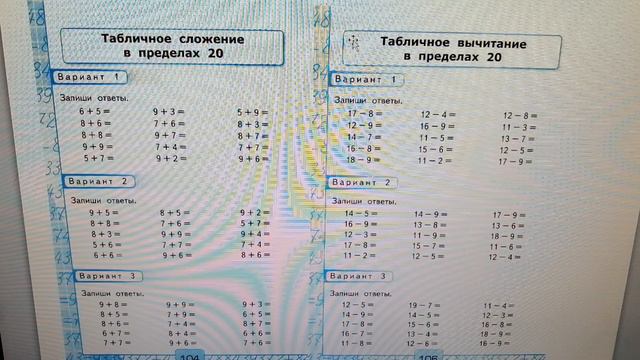Click '9 + 7 =' in addition Вариант 1
Screen dimensions: 640x360
click(170, 135)
